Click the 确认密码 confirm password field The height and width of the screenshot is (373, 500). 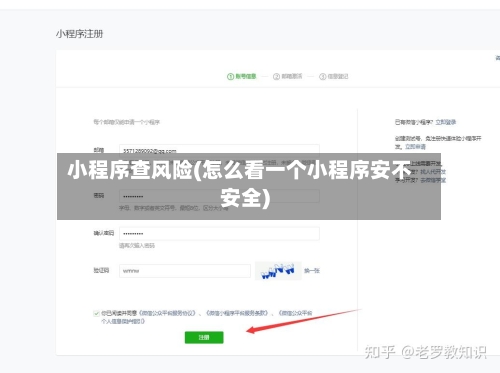click(219, 233)
